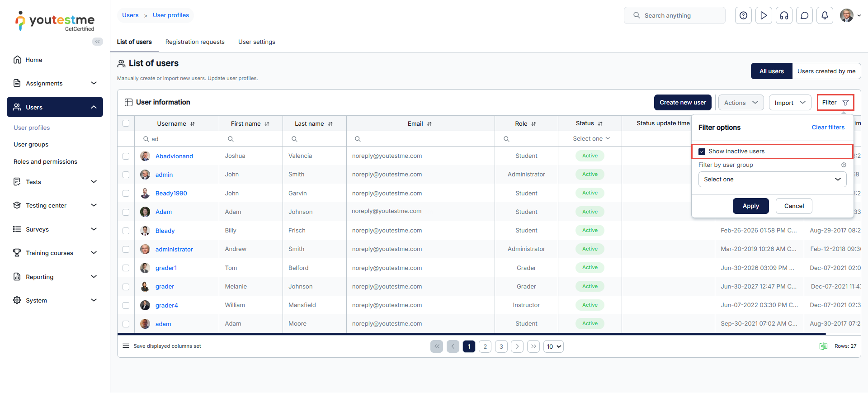The image size is (868, 393).
Task: Open the video tutorials play icon
Action: click(764, 15)
